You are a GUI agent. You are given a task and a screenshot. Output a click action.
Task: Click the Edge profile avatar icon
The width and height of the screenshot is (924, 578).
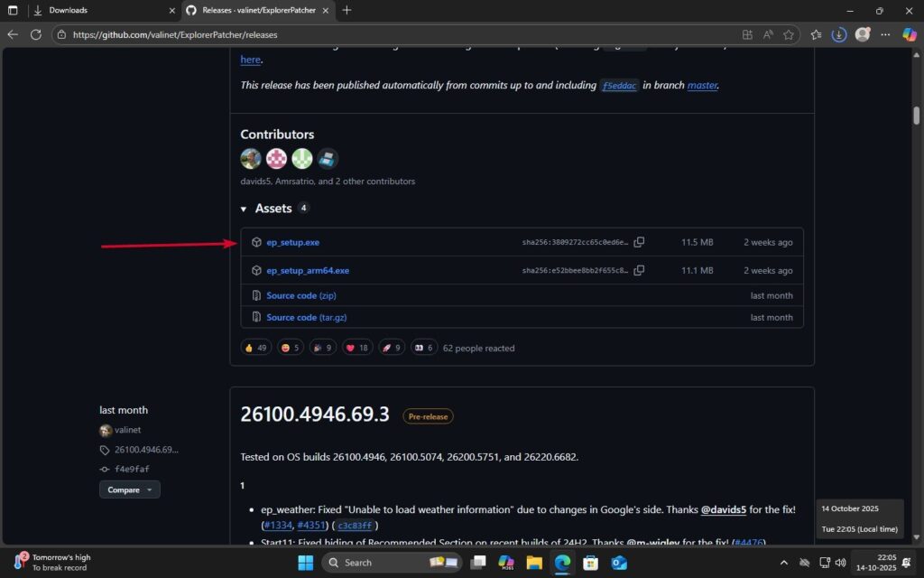(860, 34)
